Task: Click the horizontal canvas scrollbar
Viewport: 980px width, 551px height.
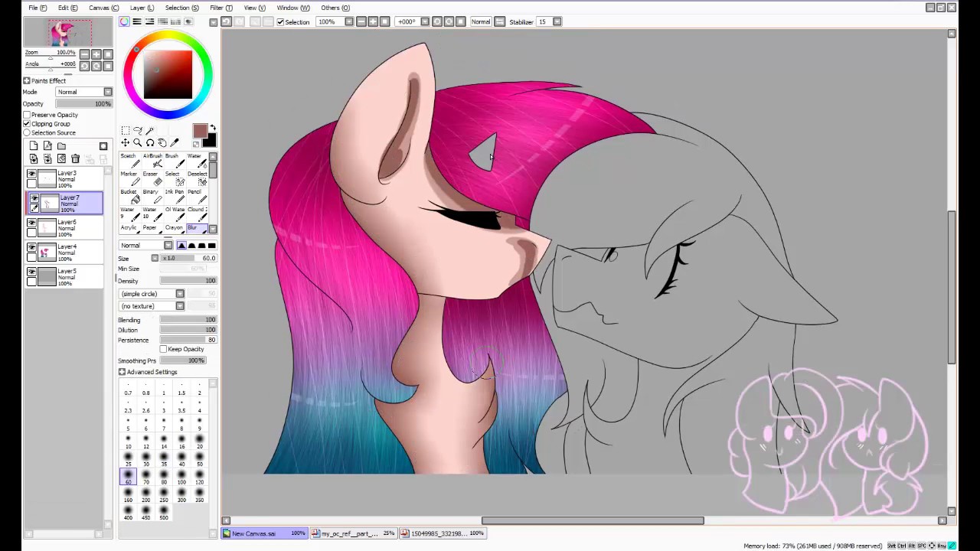Action: click(x=593, y=520)
